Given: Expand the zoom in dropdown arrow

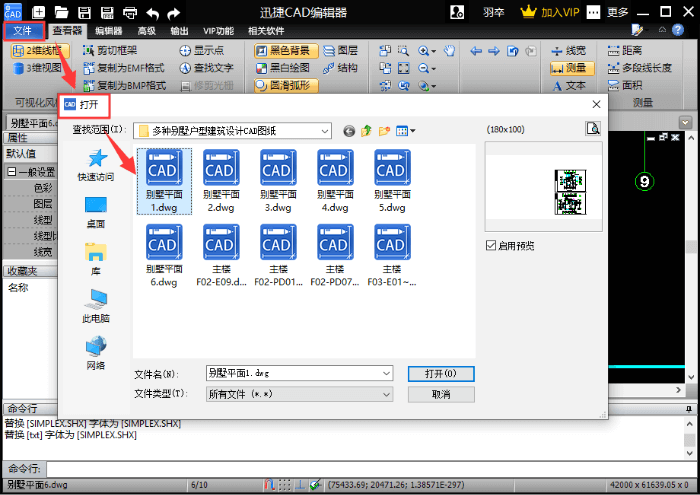Looking at the screenshot, I should [x=433, y=51].
